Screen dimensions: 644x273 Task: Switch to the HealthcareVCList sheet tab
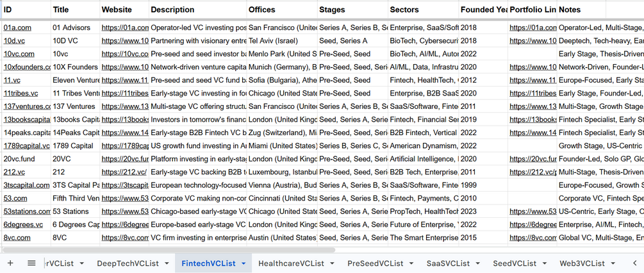(291, 263)
